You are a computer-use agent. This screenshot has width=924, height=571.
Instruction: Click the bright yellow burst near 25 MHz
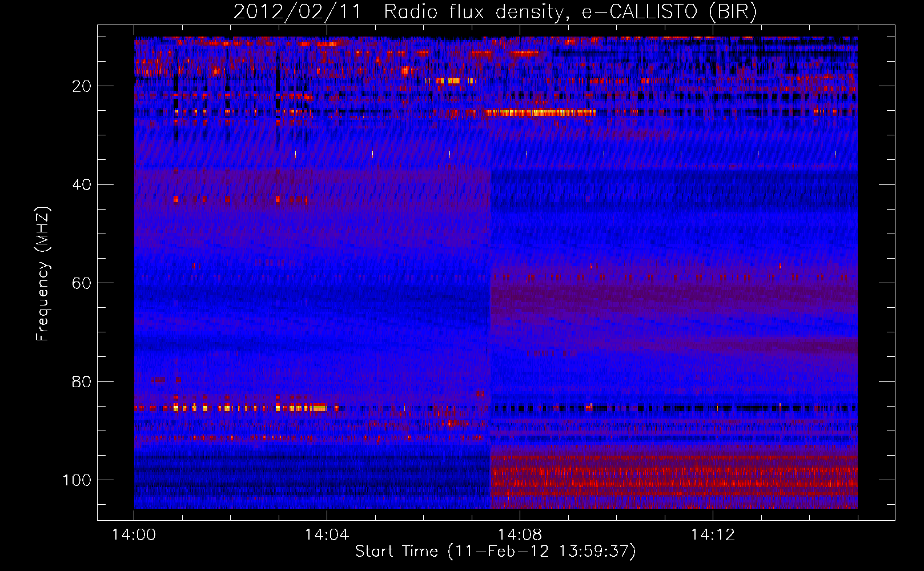point(540,113)
